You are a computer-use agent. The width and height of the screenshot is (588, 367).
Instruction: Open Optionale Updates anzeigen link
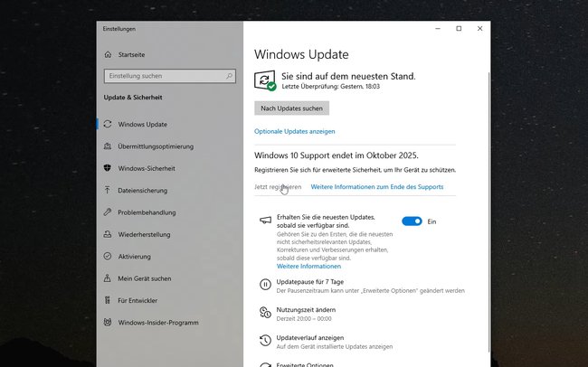(294, 131)
